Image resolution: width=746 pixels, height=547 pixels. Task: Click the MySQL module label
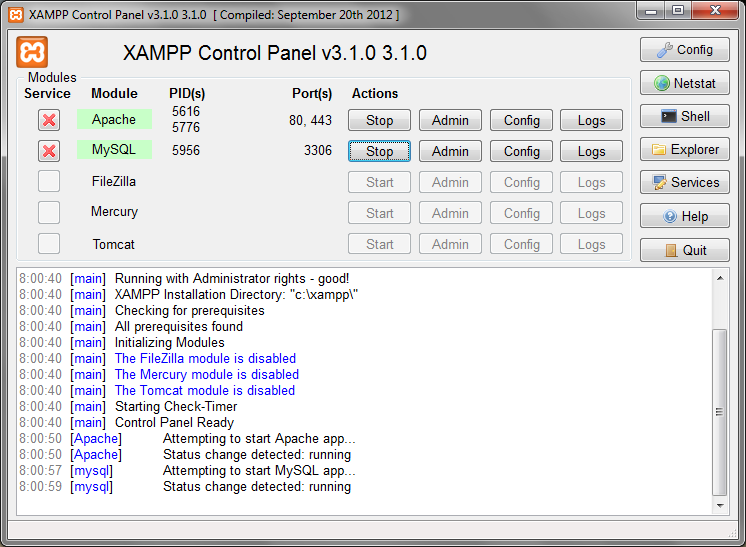[x=114, y=149]
